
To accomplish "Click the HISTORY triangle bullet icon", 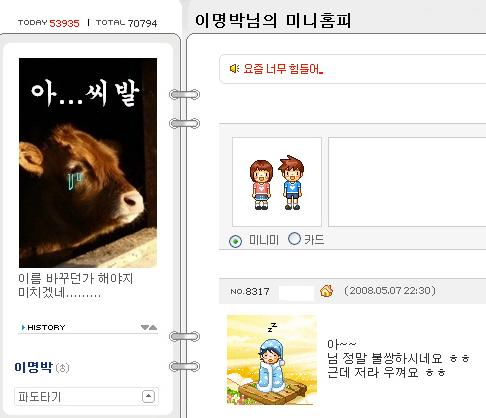I will tap(23, 327).
